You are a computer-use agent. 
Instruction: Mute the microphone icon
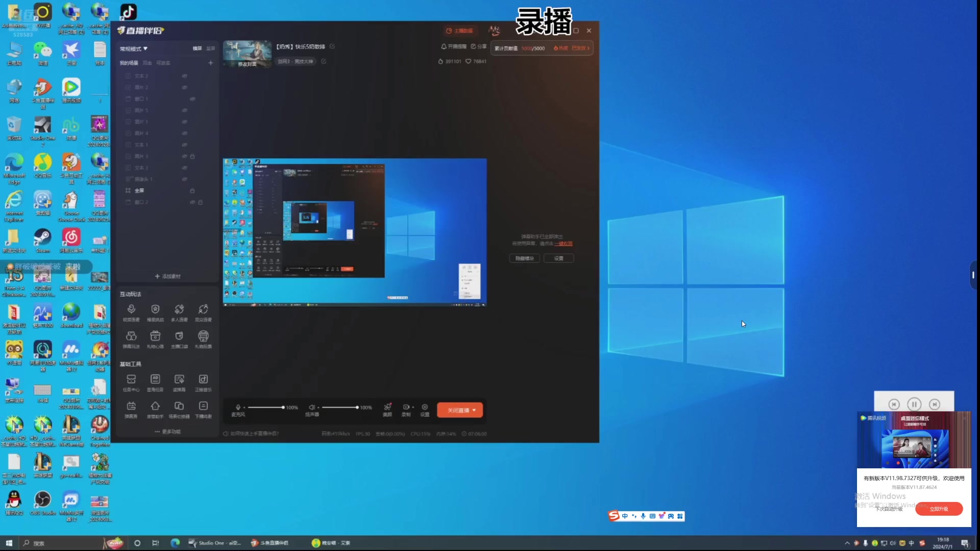click(x=238, y=407)
